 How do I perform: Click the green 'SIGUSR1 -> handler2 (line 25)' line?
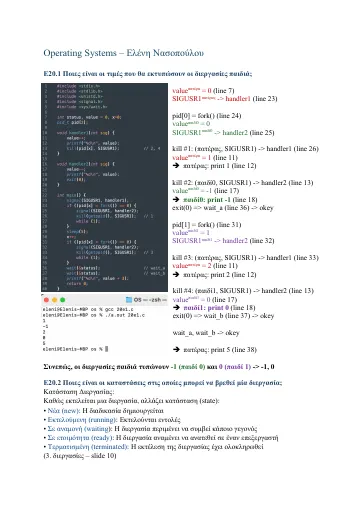[223, 133]
